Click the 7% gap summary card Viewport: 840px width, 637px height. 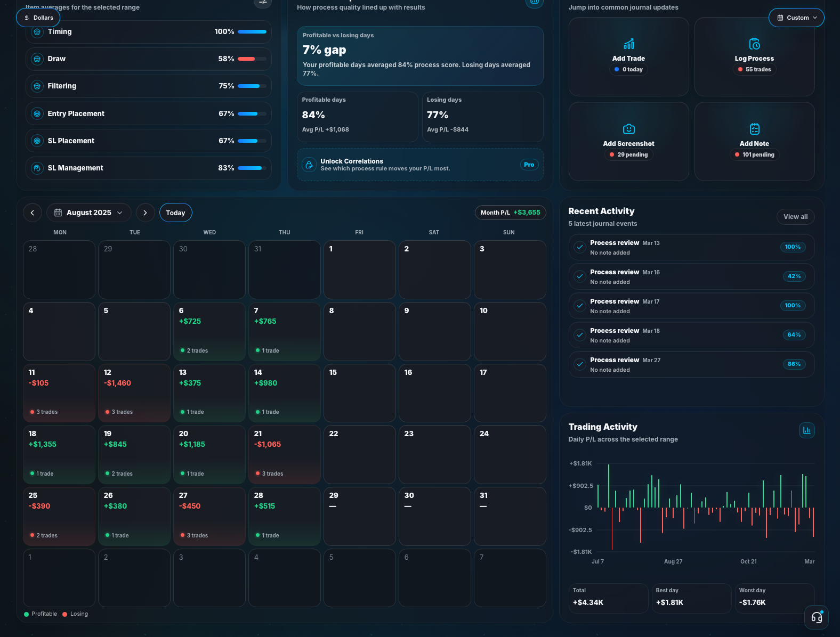[x=420, y=56]
